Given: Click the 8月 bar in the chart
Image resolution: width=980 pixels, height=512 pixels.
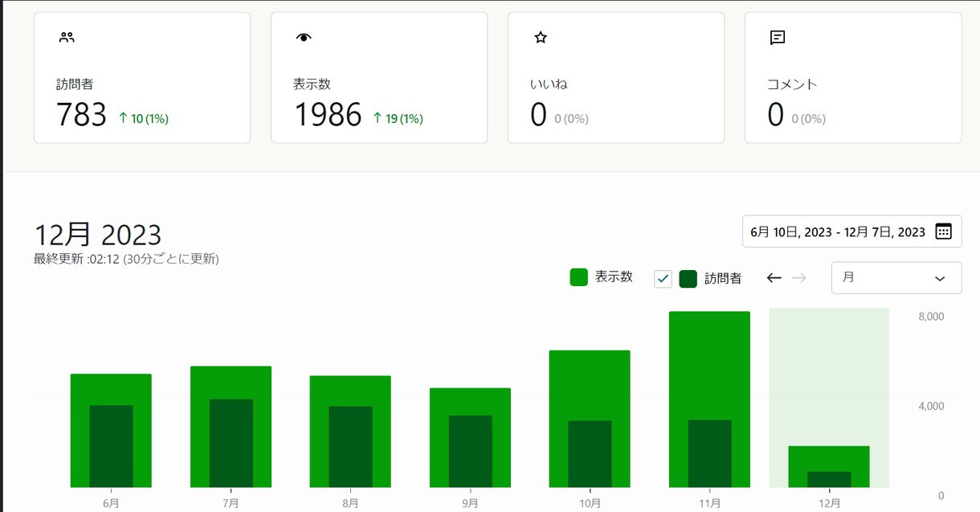Looking at the screenshot, I should [x=350, y=432].
